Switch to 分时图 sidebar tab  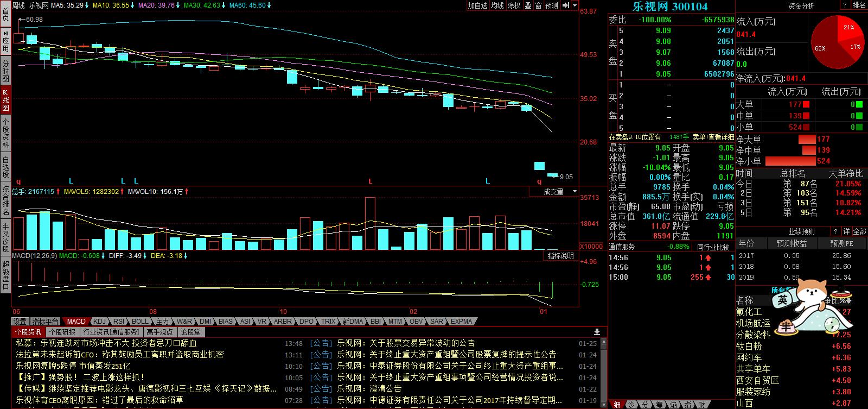[5, 71]
